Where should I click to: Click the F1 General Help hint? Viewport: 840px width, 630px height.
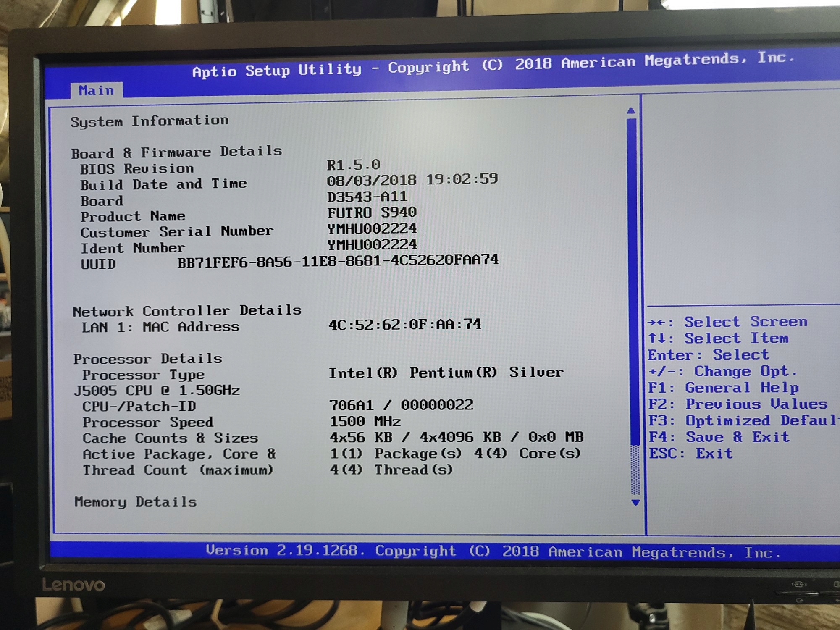coord(723,388)
